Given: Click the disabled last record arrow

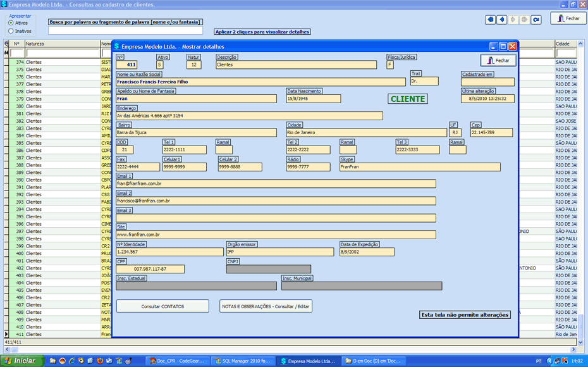Looking at the screenshot, I should tap(524, 20).
